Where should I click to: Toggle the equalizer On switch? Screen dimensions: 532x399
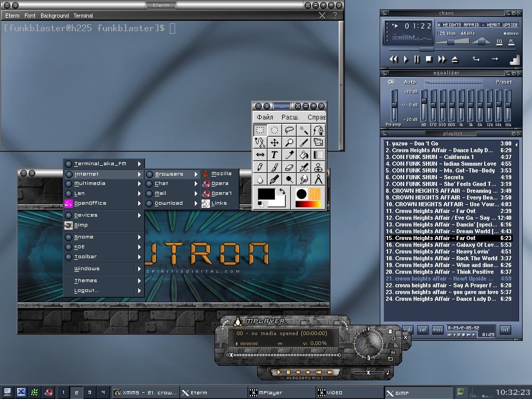pos(392,82)
